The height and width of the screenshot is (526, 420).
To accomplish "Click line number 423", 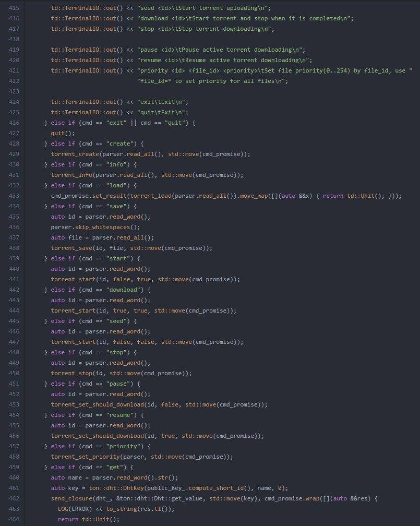I will (x=14, y=91).
